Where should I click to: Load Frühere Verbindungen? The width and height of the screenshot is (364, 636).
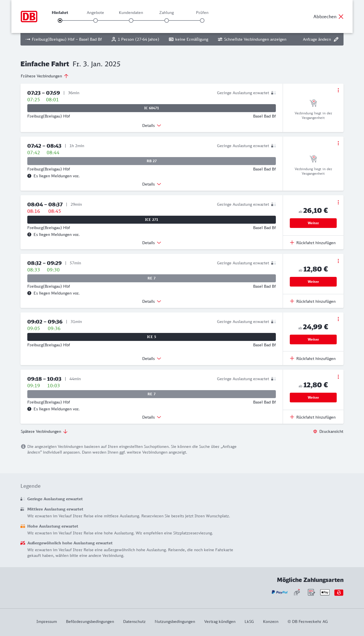tap(45, 76)
